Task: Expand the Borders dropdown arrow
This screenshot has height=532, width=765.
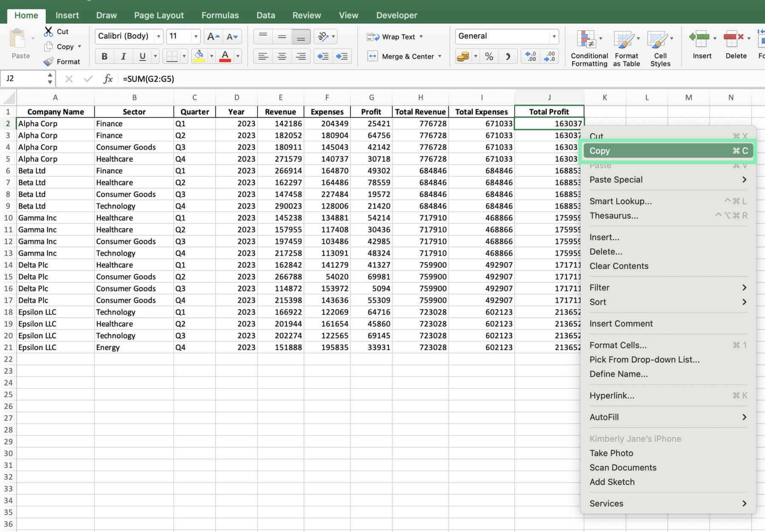Action: coord(184,56)
